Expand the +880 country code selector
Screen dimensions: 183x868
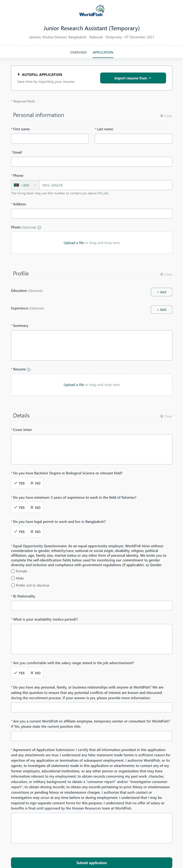click(25, 185)
